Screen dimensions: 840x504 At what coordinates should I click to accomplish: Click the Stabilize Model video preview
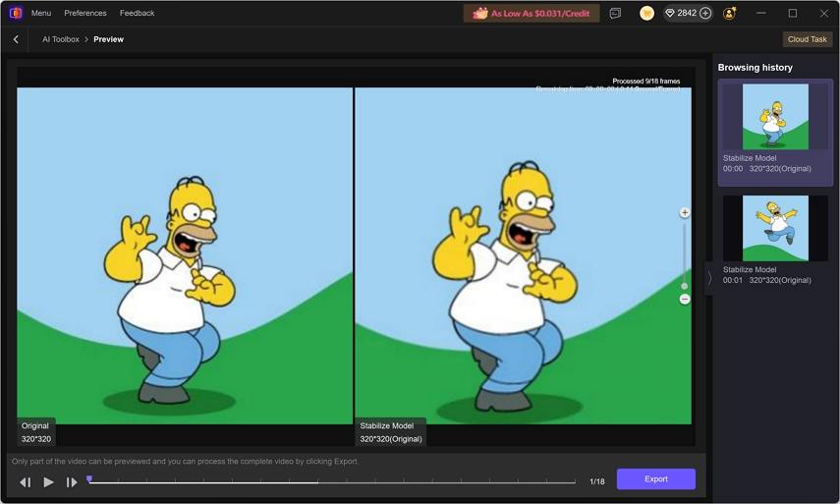click(523, 256)
